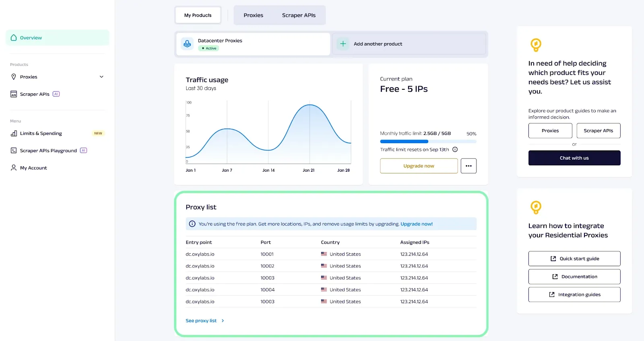Select the My Products tab
Screen dimensions: 644x341
198,15
